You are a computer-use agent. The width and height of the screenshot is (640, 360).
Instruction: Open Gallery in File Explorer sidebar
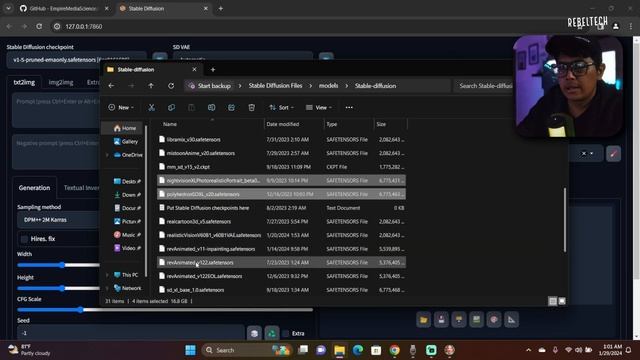click(126, 142)
